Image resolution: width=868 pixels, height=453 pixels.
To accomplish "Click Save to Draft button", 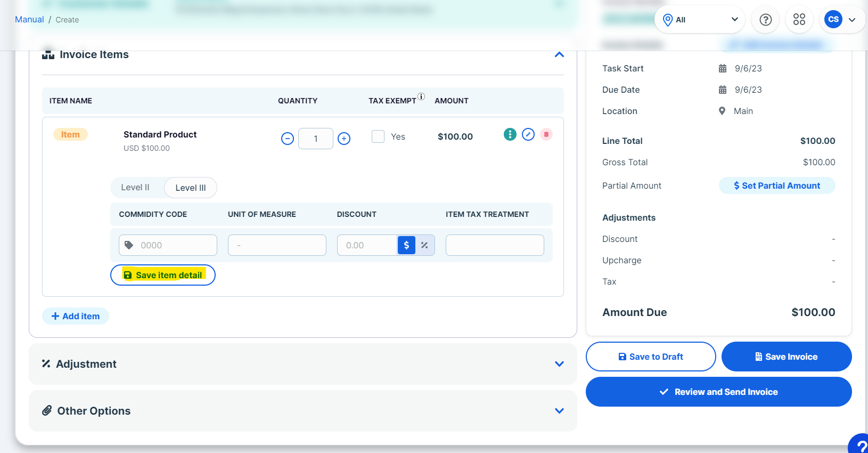I will [x=651, y=357].
